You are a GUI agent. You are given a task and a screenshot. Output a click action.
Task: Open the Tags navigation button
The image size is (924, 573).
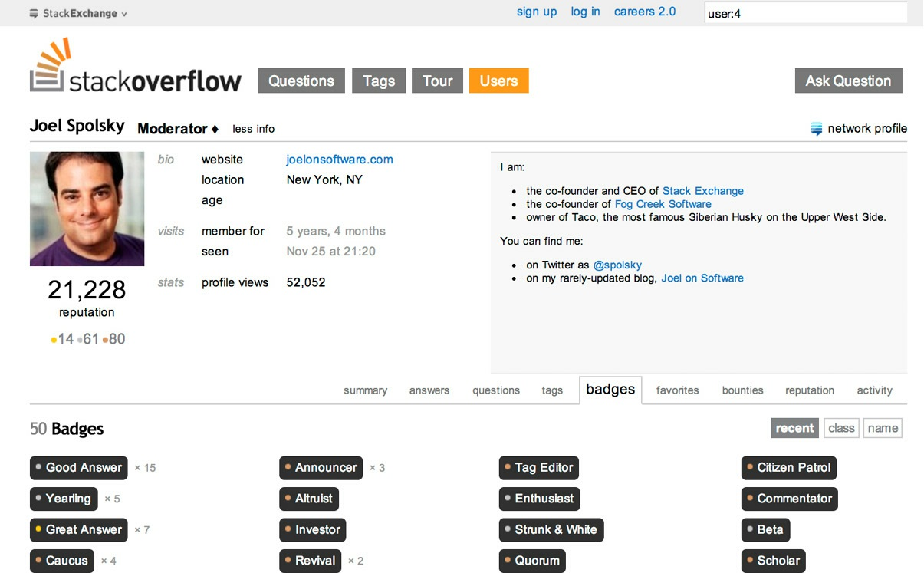(x=379, y=81)
